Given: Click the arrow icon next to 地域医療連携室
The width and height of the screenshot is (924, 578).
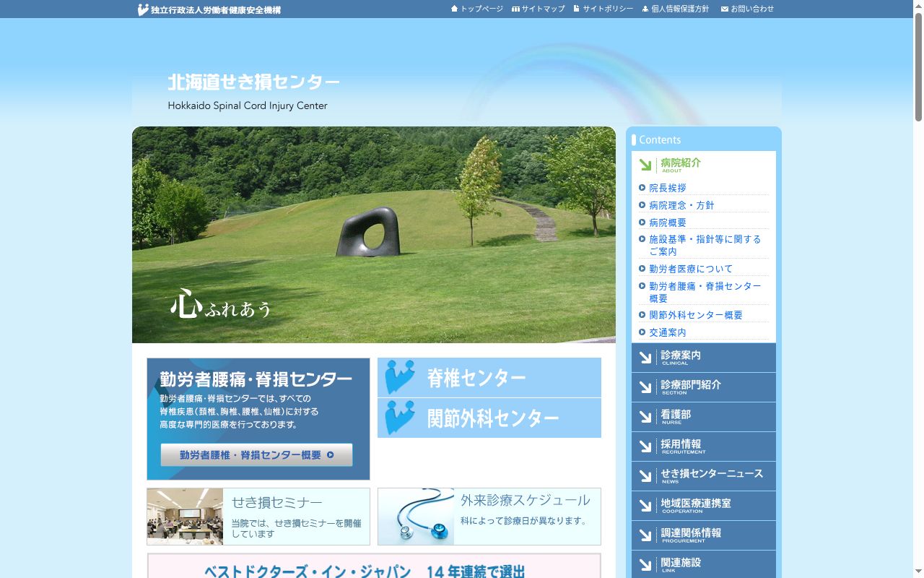Looking at the screenshot, I should pyautogui.click(x=645, y=506).
